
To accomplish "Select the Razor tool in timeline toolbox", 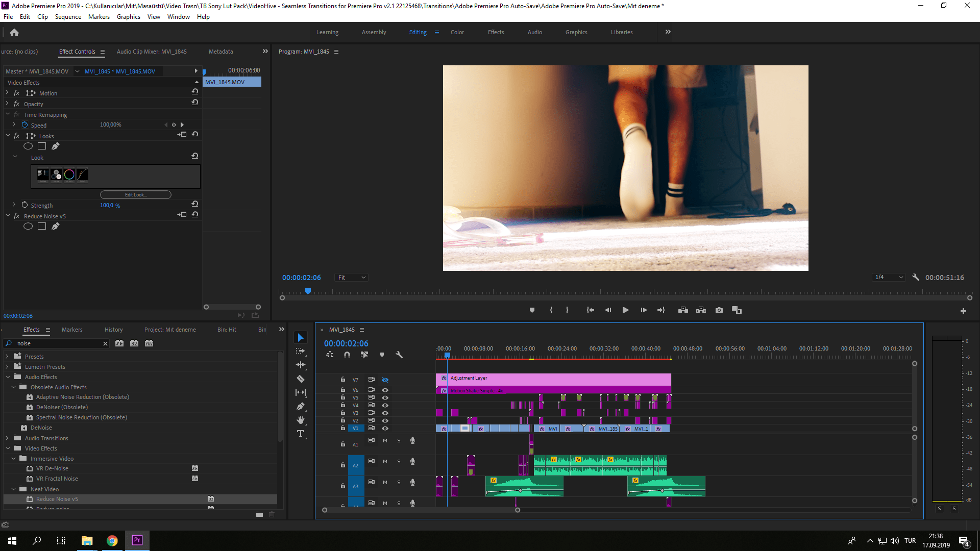I will click(x=301, y=379).
